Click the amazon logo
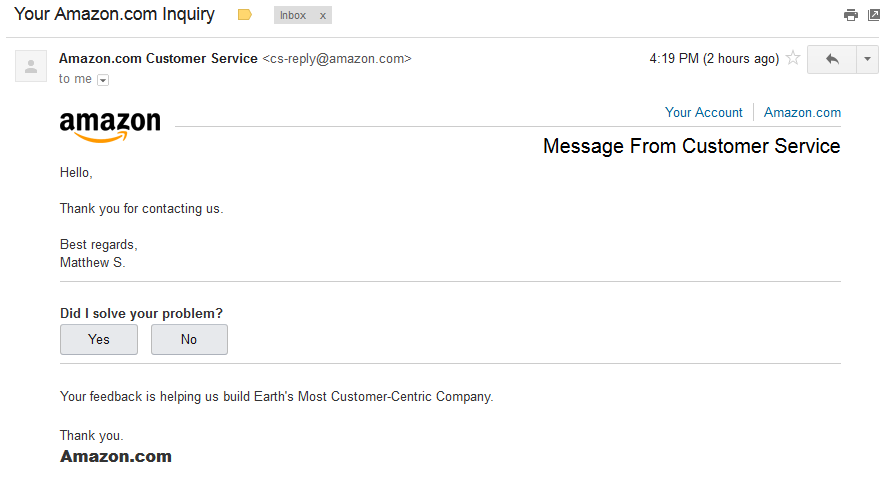 pyautogui.click(x=110, y=125)
